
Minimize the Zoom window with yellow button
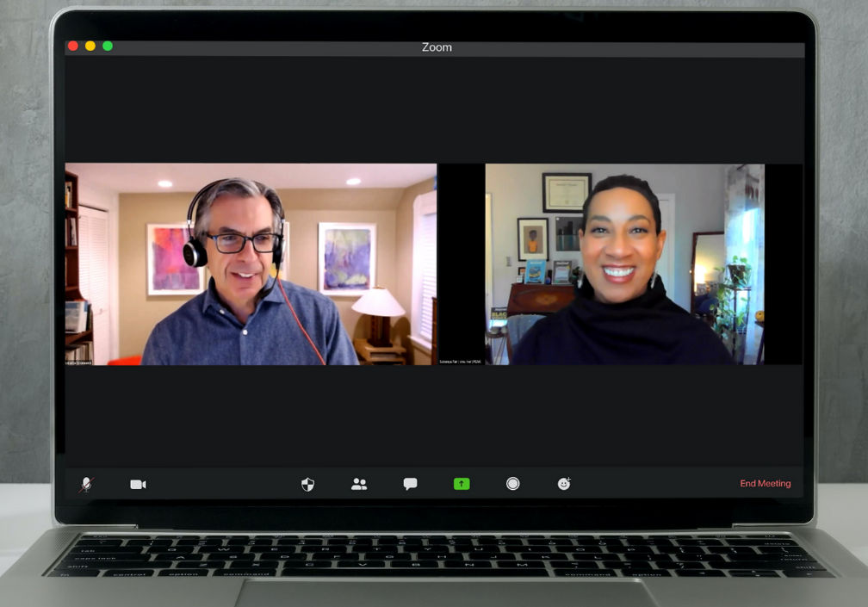[90, 46]
